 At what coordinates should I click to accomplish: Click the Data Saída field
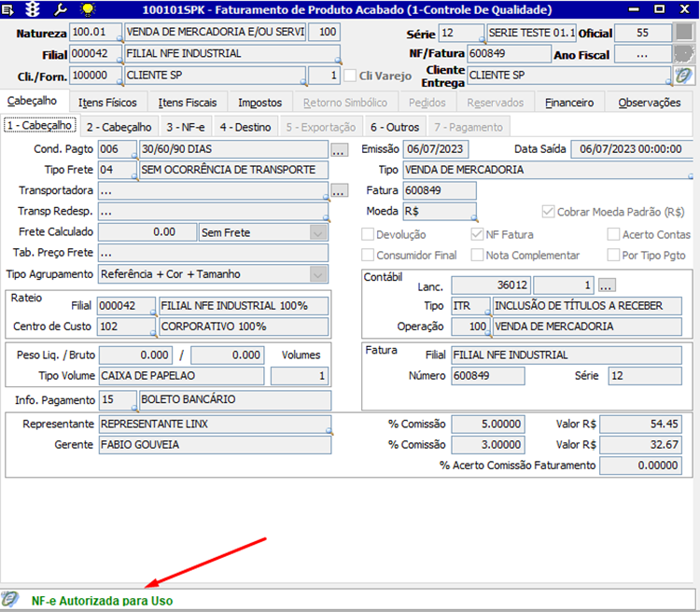pyautogui.click(x=631, y=149)
